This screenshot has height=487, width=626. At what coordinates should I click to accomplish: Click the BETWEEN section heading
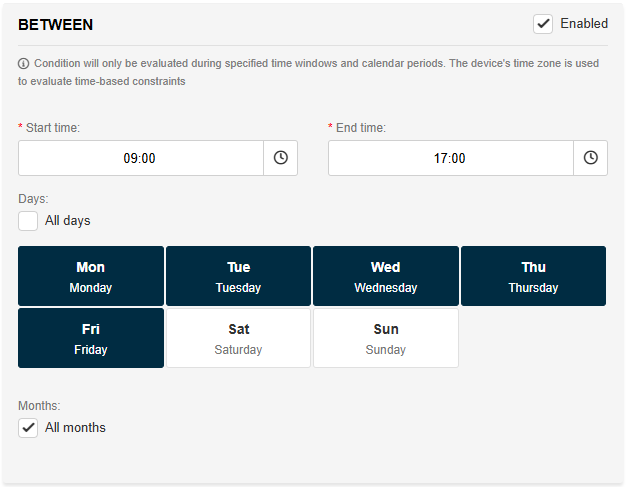pyautogui.click(x=56, y=24)
